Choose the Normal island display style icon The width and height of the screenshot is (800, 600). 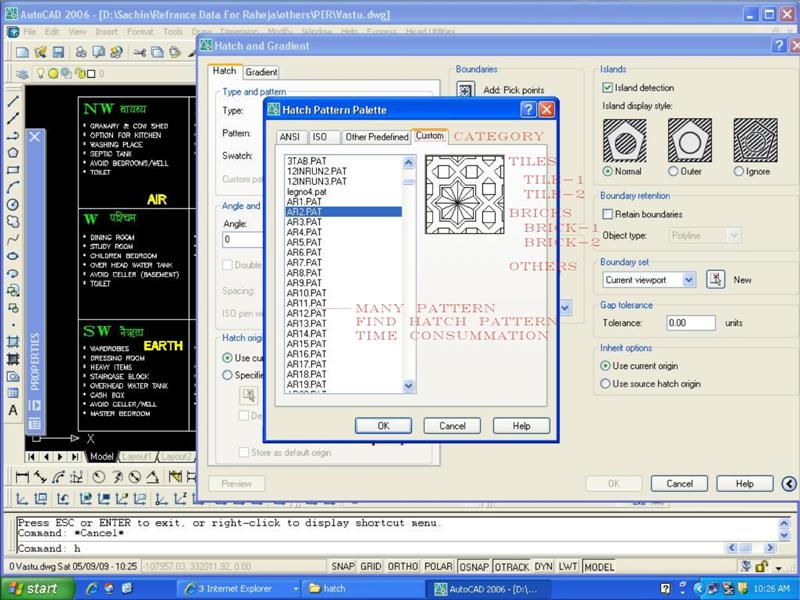point(623,140)
